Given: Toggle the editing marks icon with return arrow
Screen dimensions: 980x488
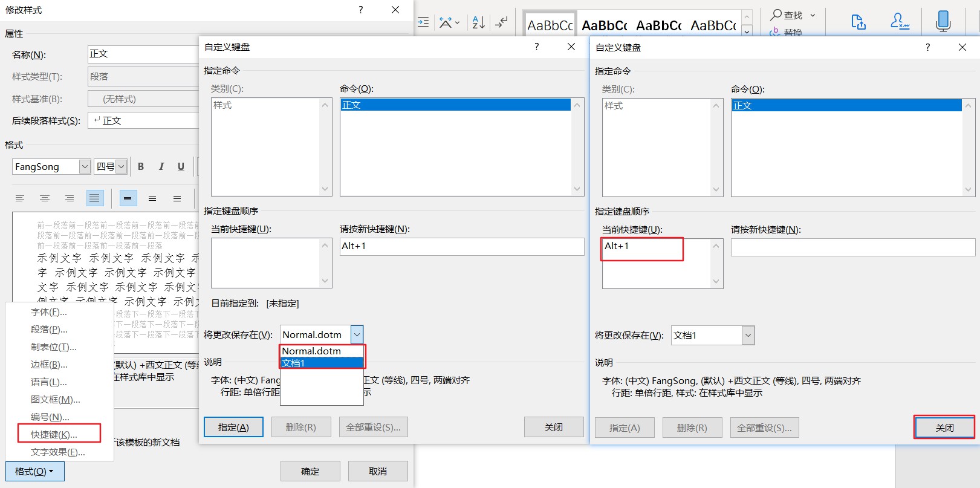Looking at the screenshot, I should (501, 22).
